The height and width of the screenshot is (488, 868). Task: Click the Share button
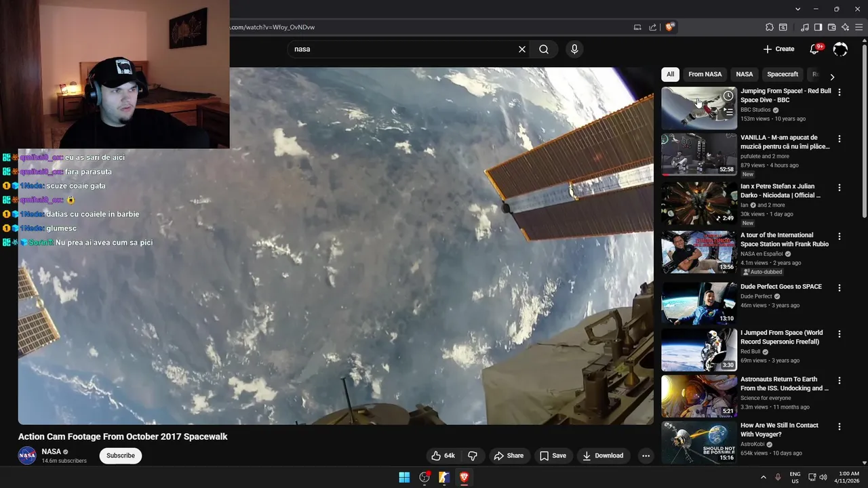[x=509, y=455]
